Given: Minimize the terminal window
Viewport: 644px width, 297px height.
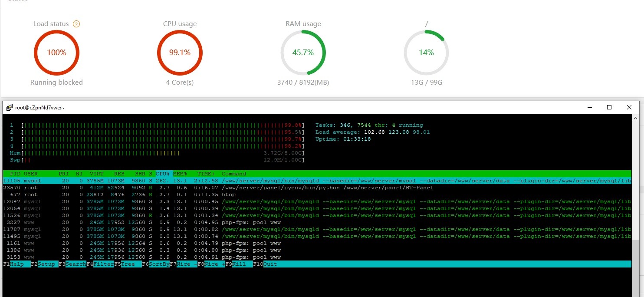Looking at the screenshot, I should coord(589,107).
